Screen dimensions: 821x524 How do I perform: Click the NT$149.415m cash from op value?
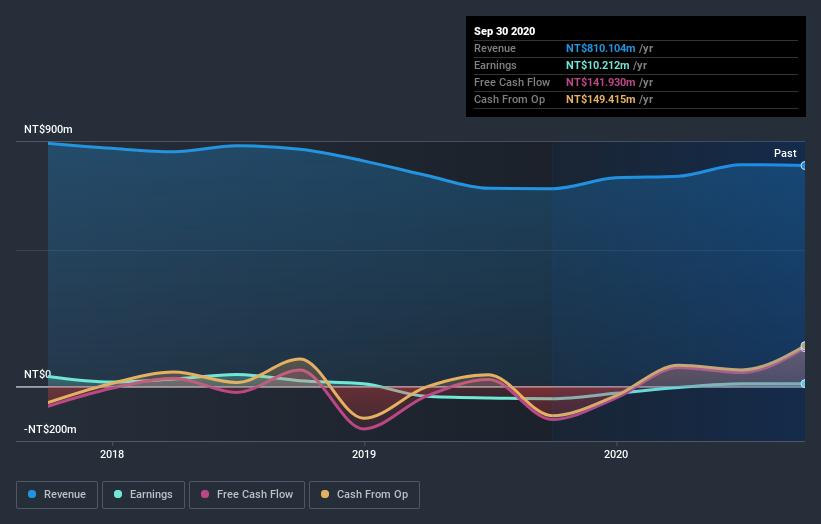tap(600, 99)
